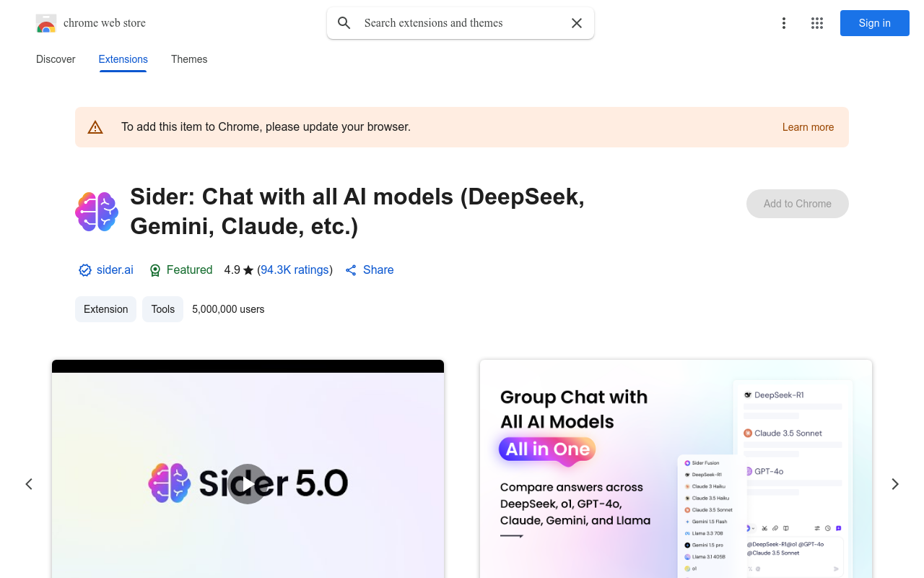This screenshot has width=924, height=578.
Task: Select the Extensions tab
Action: (x=123, y=59)
